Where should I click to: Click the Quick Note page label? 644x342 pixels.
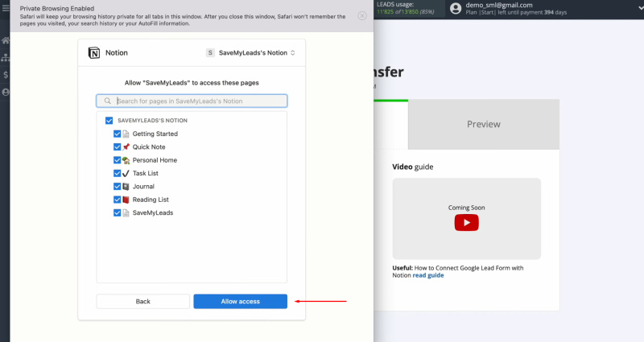coord(149,147)
